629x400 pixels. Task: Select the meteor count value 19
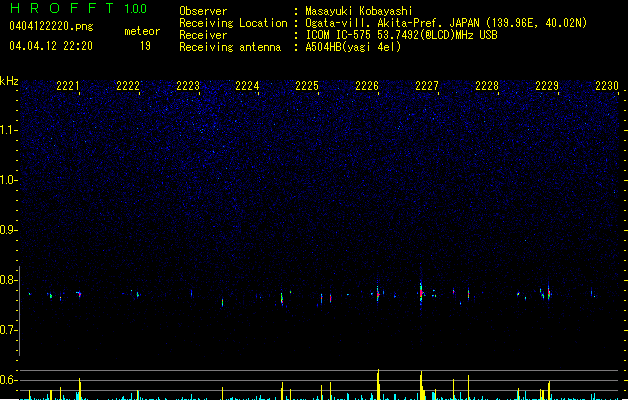tap(145, 46)
